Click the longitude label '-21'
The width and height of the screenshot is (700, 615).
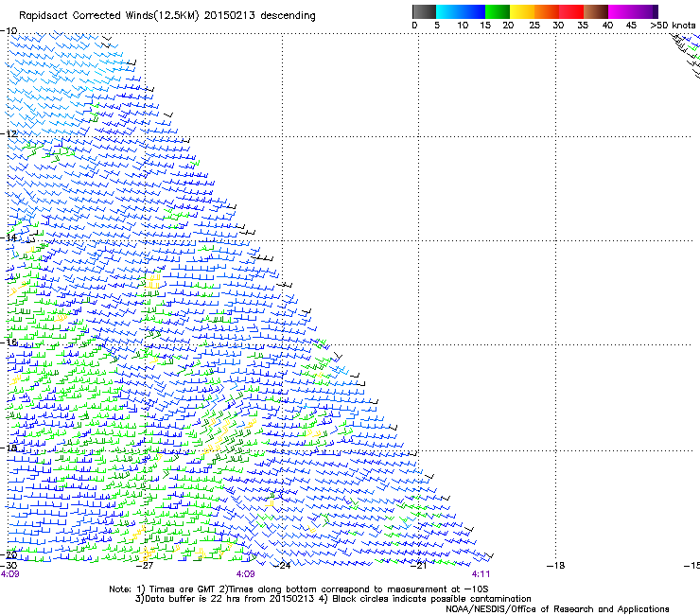coord(418,566)
